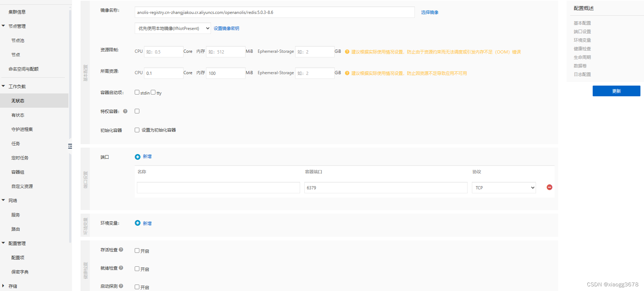The width and height of the screenshot is (644, 291).
Task: Enable 就绪检查 开启 checkbox
Action: pos(137,269)
